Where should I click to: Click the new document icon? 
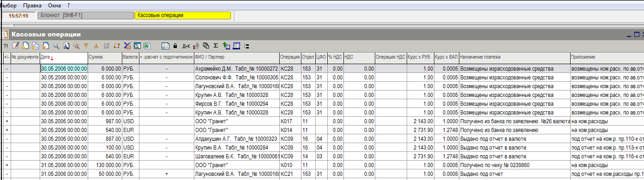point(25,46)
